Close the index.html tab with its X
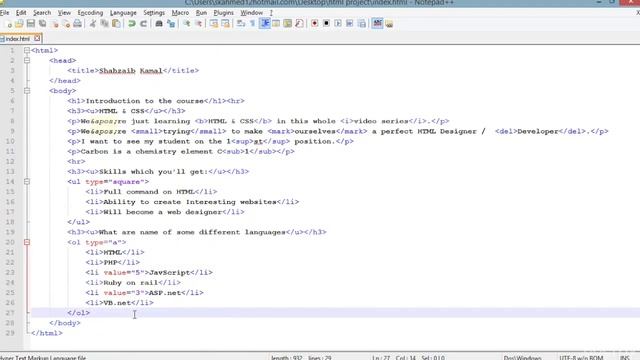Screen dimensions: 640x360 37,38
